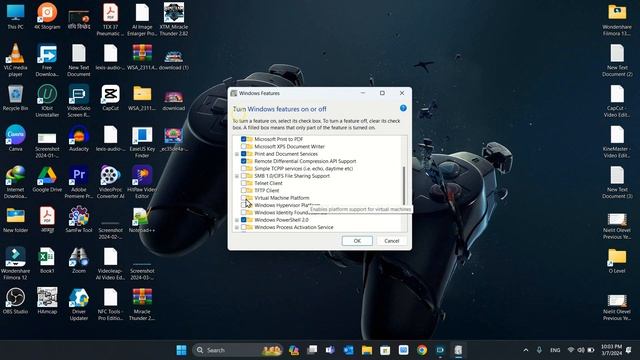This screenshot has height=360, width=640.
Task: Select the Driver Updater desktop icon
Action: pyautogui.click(x=79, y=304)
